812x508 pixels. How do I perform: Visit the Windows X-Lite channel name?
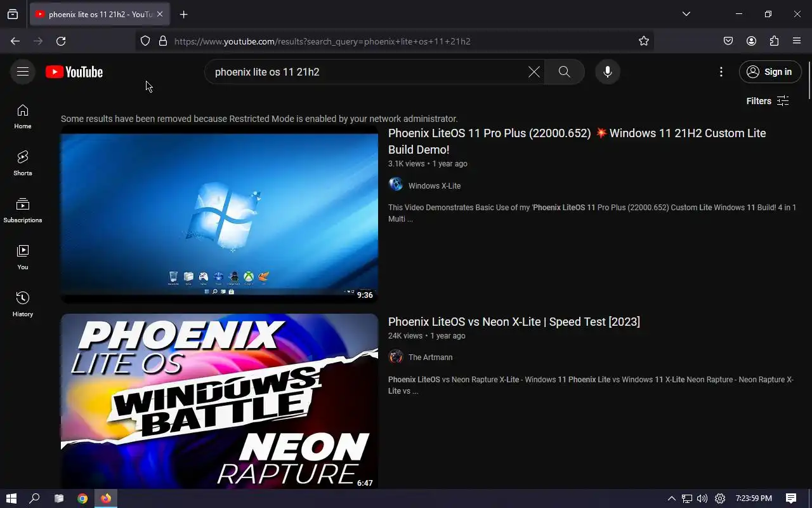[x=435, y=186]
